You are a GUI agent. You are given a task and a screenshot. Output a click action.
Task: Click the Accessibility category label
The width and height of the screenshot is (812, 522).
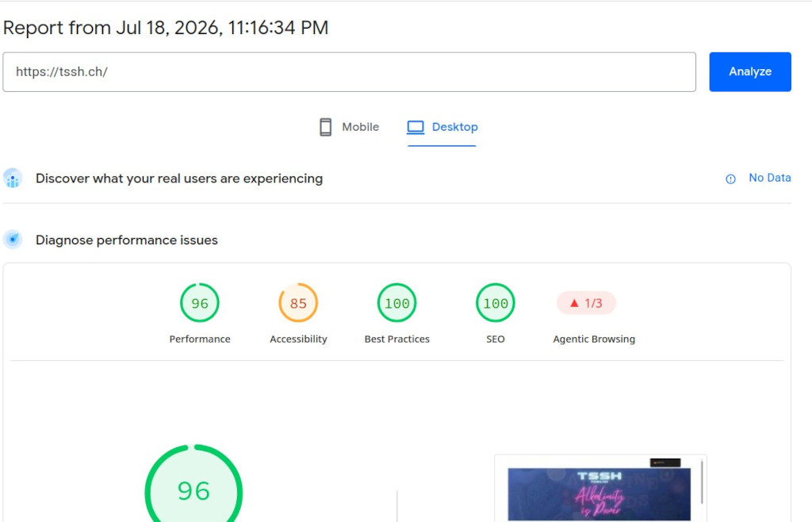click(298, 340)
